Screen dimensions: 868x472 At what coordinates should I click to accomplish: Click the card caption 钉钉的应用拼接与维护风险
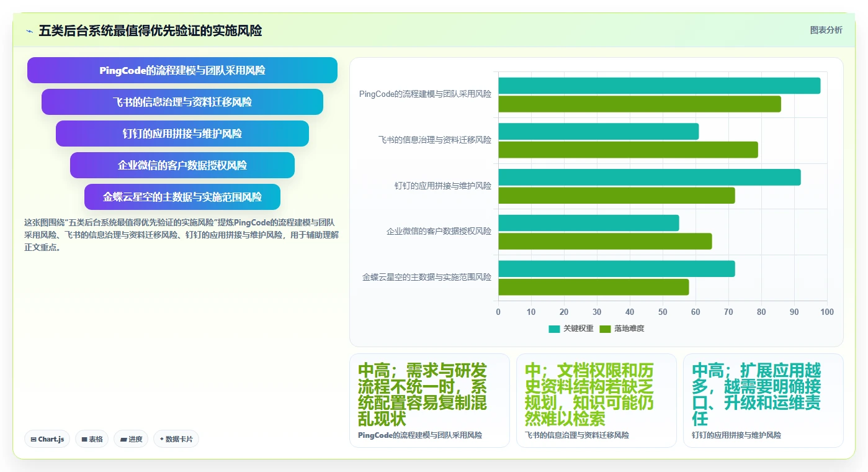coord(736,435)
